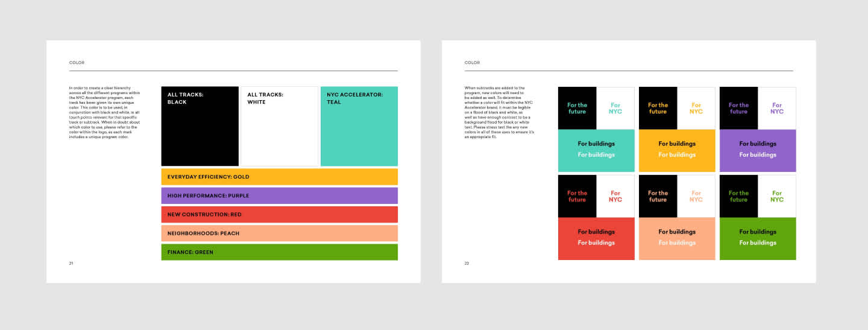Screen dimensions: 868x330
Task: Pick the Finance: Green bar
Action: click(x=279, y=252)
